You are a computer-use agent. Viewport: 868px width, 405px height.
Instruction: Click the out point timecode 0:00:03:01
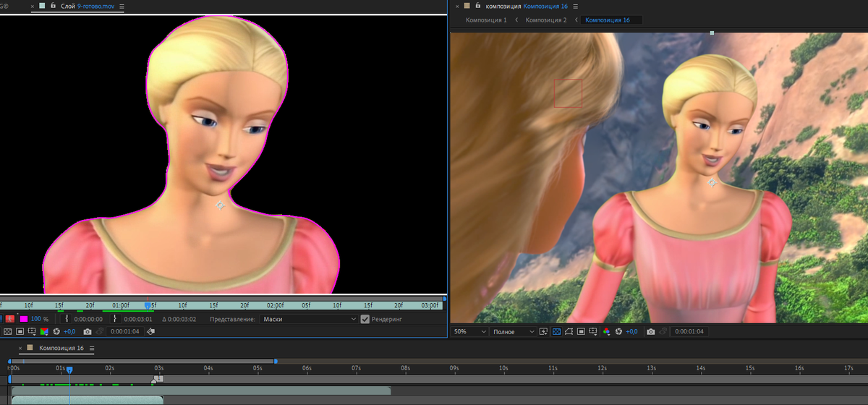pyautogui.click(x=137, y=319)
